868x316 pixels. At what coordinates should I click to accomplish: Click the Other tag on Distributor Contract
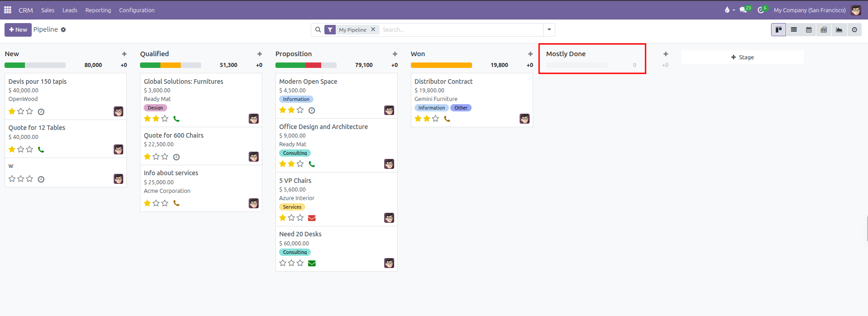pos(461,108)
